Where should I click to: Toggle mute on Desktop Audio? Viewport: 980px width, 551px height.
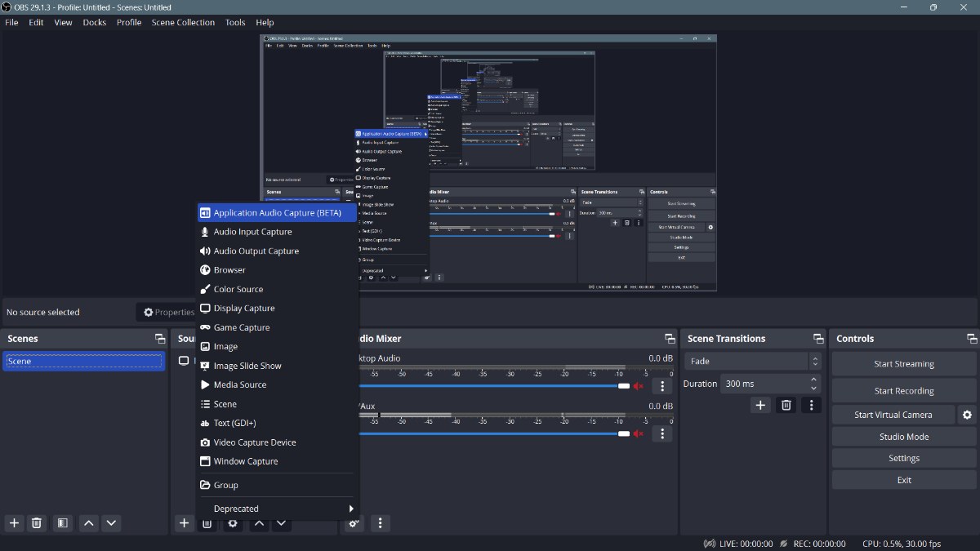639,386
